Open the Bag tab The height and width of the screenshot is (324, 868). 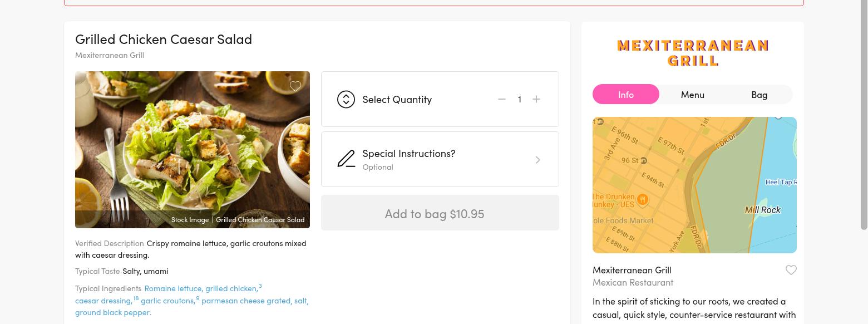pos(759,95)
